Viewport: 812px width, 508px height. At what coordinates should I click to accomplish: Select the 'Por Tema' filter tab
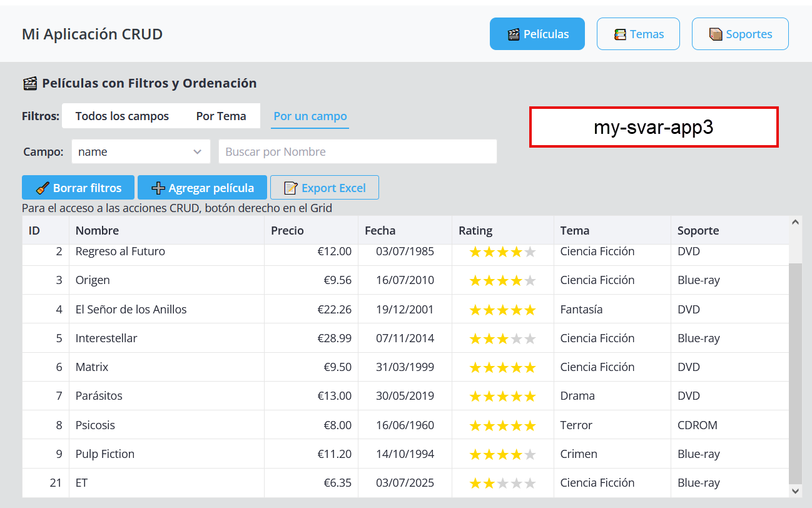[221, 116]
